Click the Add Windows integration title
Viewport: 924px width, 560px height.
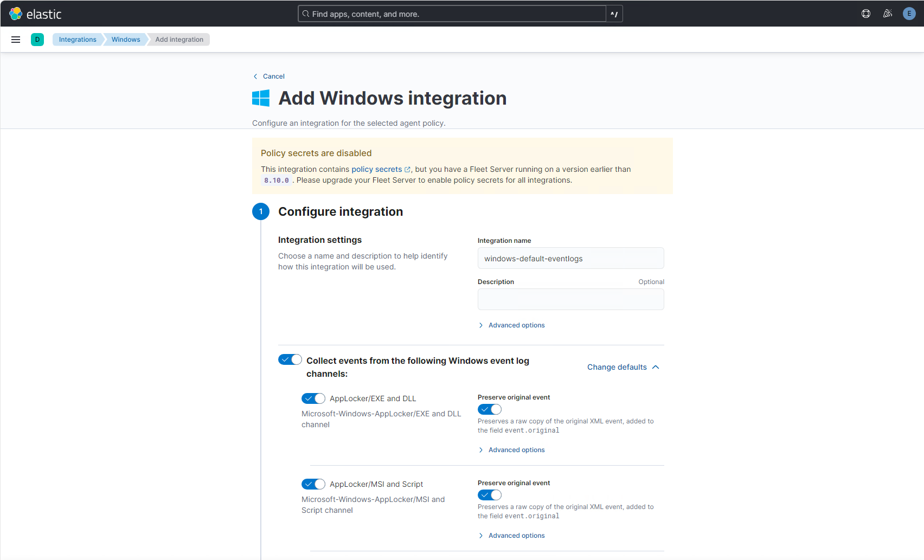(x=393, y=98)
